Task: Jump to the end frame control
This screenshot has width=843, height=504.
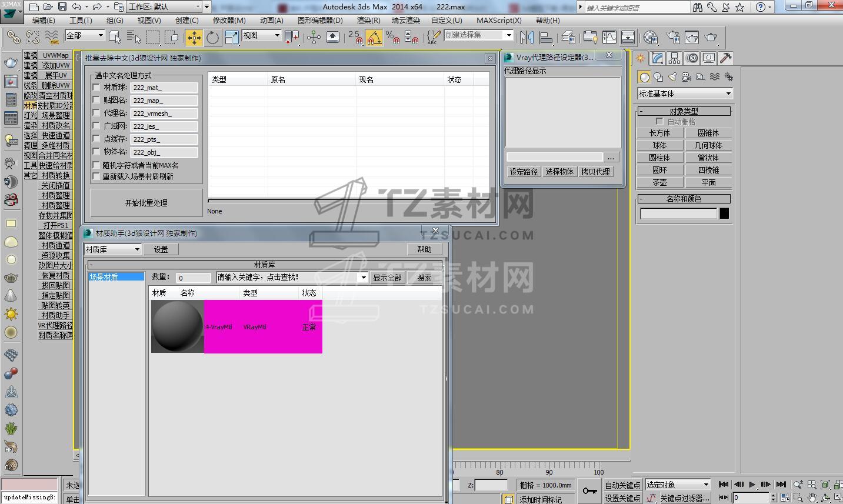Action: (x=781, y=485)
